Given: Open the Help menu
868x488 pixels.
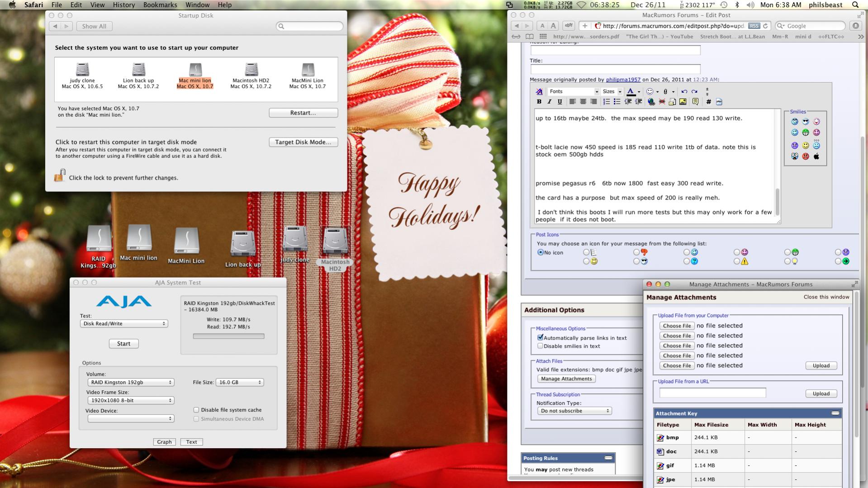Looking at the screenshot, I should [x=224, y=5].
